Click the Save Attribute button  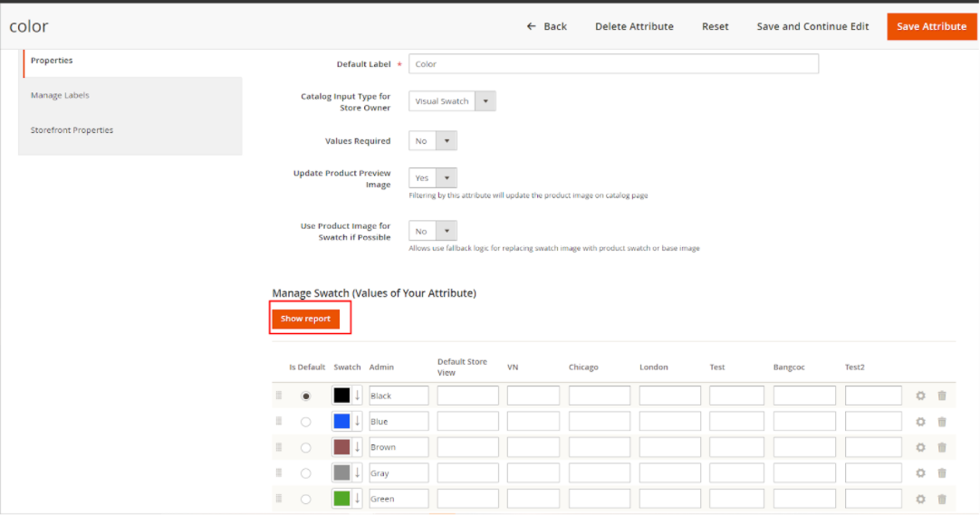(931, 26)
